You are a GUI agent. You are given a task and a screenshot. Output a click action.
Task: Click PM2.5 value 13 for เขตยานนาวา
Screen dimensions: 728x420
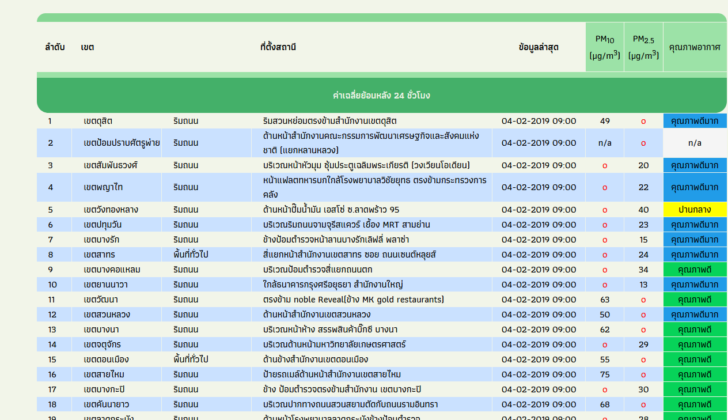coord(644,284)
